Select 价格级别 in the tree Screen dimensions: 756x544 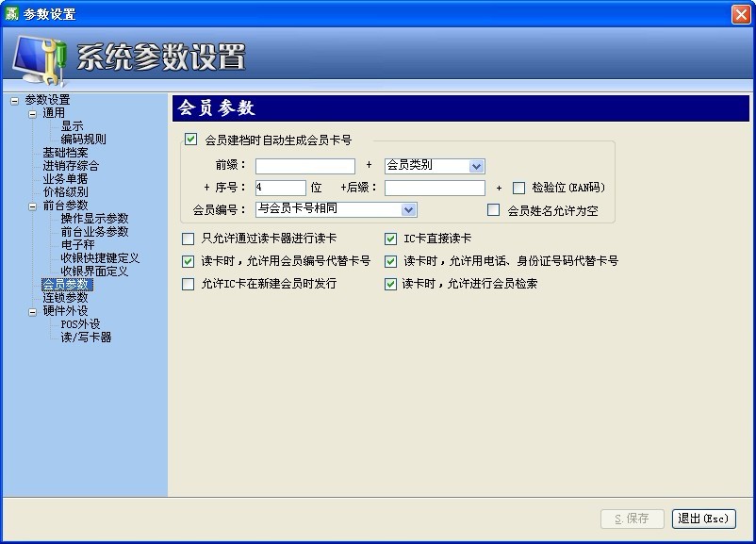[66, 192]
